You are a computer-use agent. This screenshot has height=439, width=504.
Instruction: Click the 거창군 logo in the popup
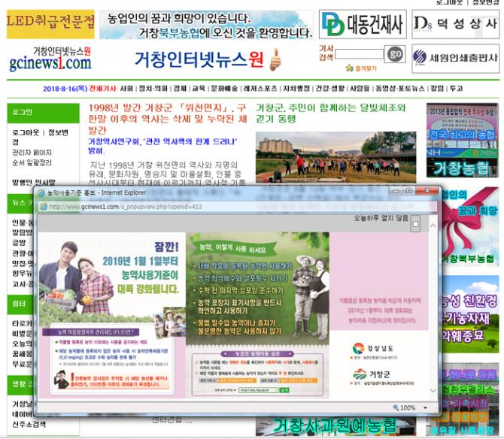coord(372,374)
